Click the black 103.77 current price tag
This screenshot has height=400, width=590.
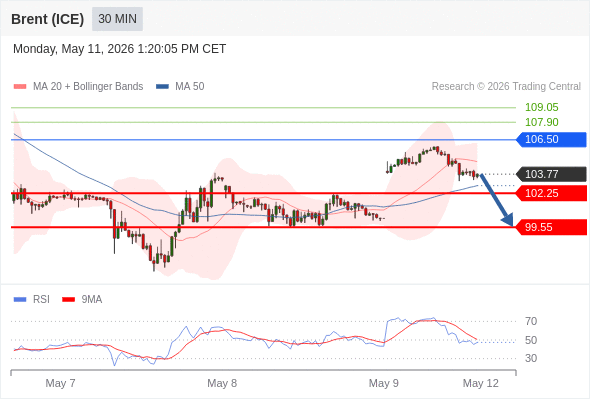tap(552, 174)
